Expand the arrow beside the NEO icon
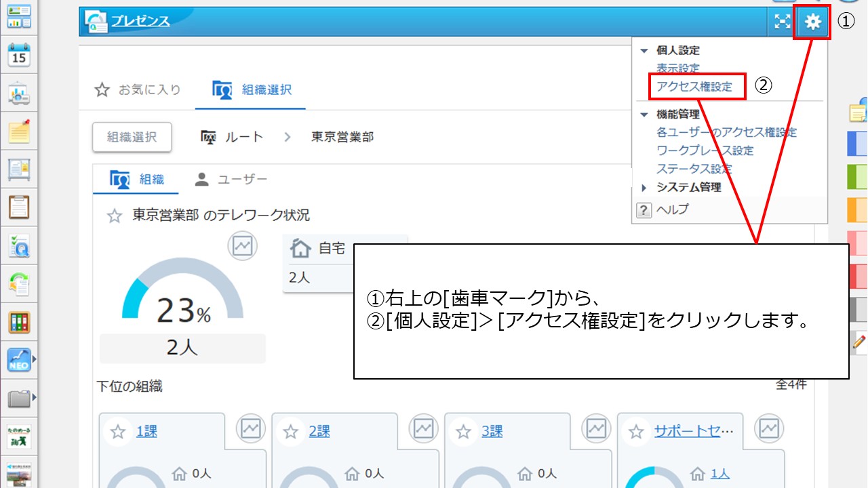868x488 pixels. click(x=34, y=360)
